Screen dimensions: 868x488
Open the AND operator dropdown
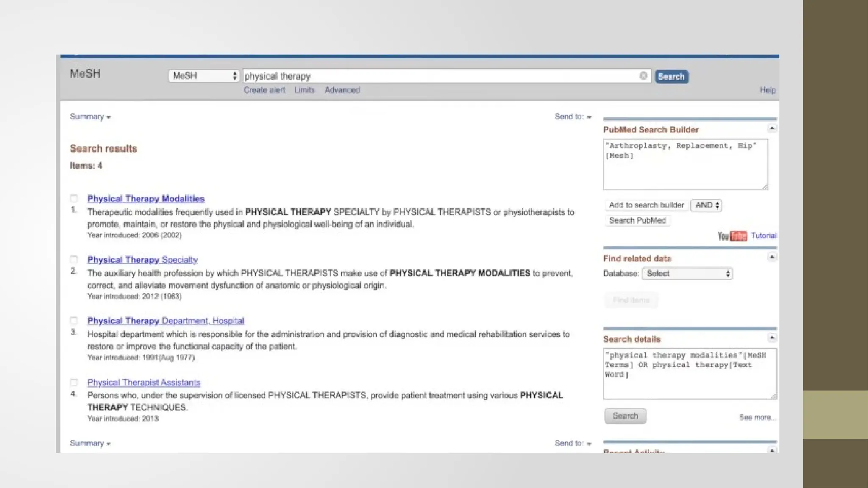point(706,205)
